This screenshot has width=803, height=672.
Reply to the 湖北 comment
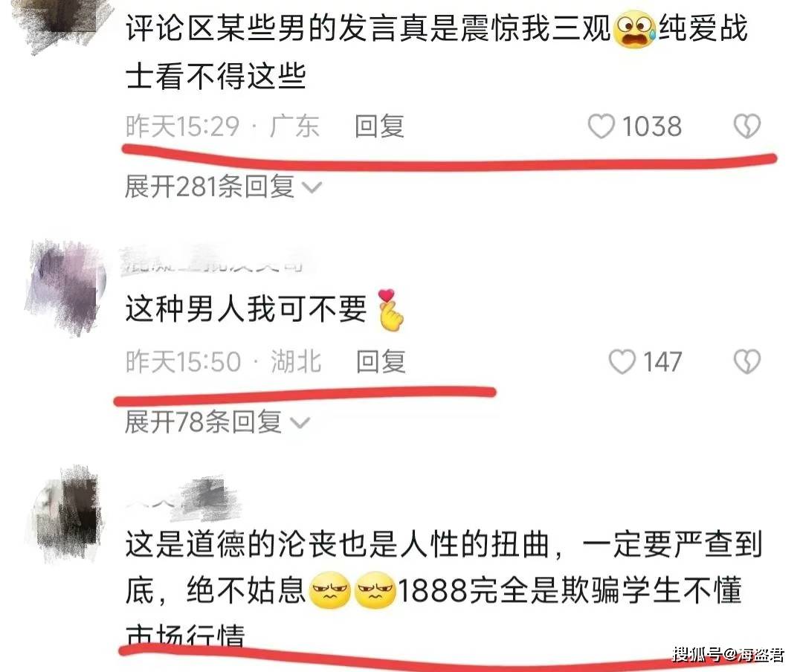coord(381,361)
